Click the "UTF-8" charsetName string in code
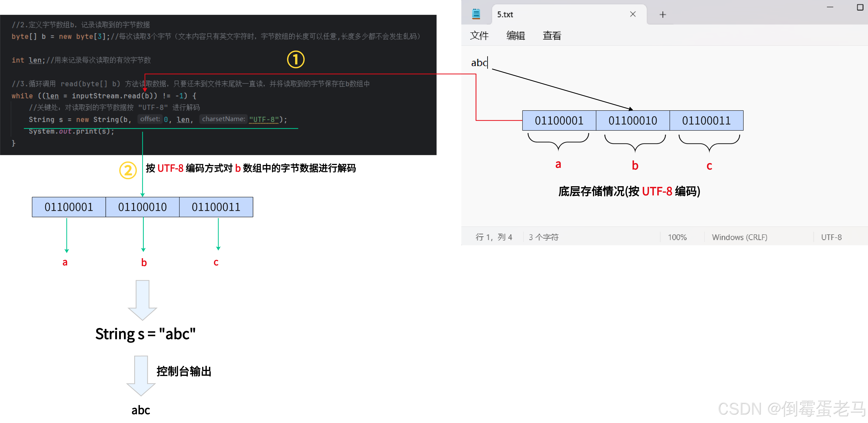This screenshot has width=868, height=423. coord(264,119)
